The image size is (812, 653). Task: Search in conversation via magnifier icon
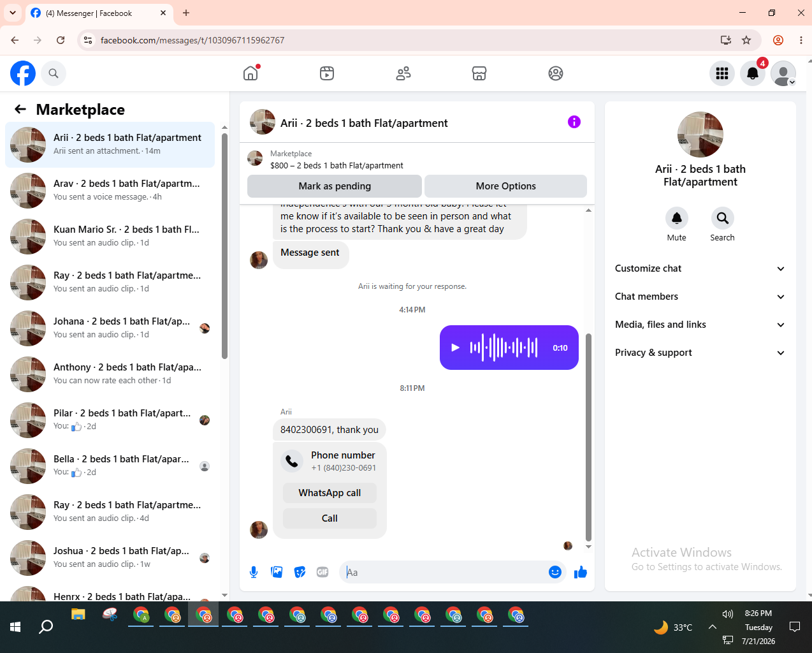(723, 218)
